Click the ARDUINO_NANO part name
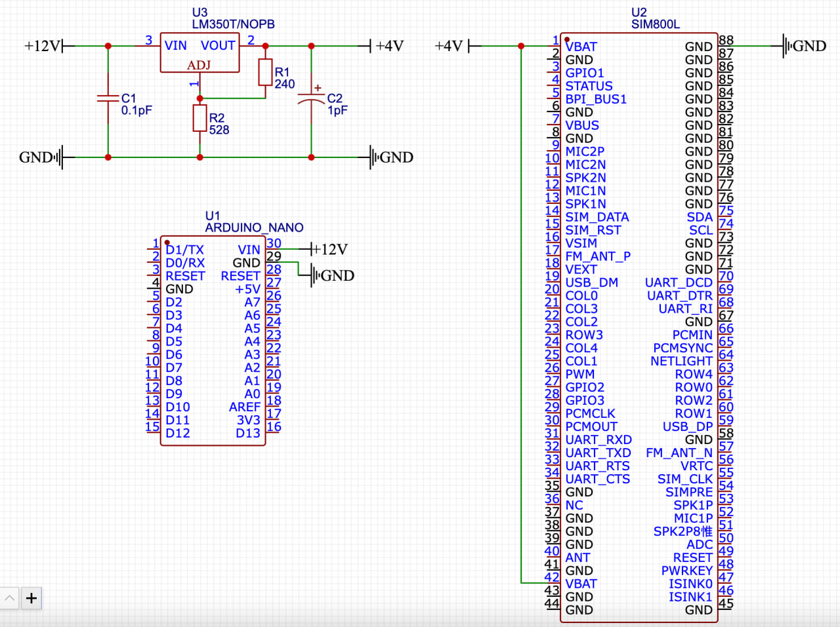 point(254,228)
